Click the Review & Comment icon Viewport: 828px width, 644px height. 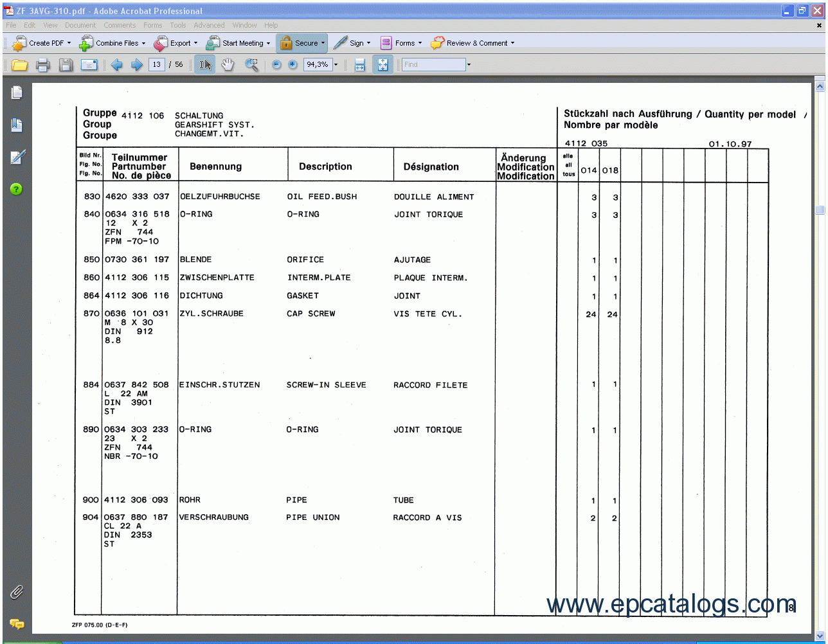tap(437, 44)
